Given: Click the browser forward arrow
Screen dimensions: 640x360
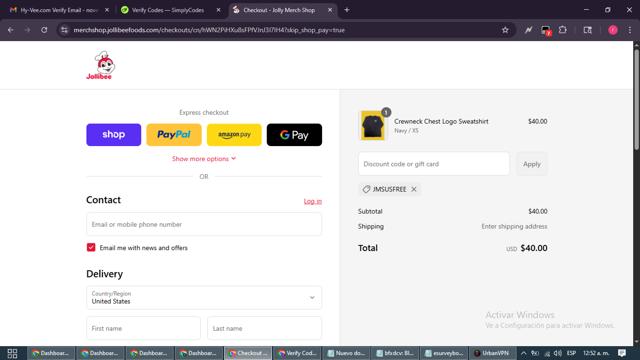Looking at the screenshot, I should pos(27,30).
